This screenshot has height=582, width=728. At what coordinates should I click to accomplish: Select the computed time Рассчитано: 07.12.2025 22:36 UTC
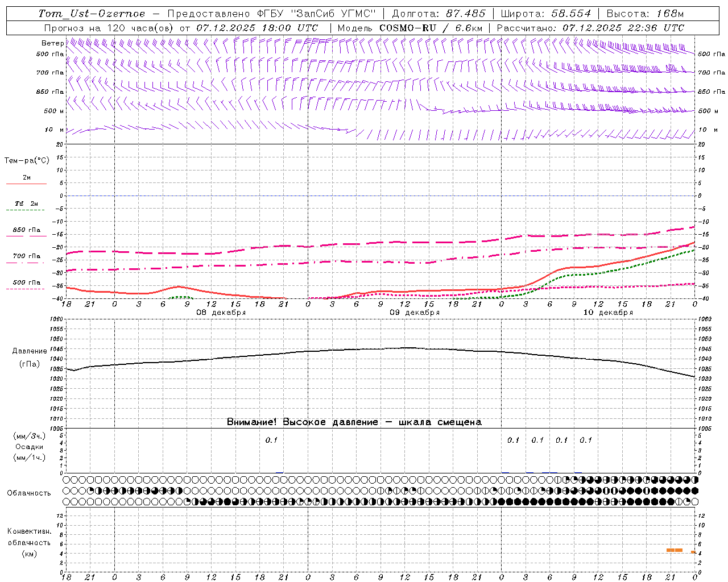point(590,28)
